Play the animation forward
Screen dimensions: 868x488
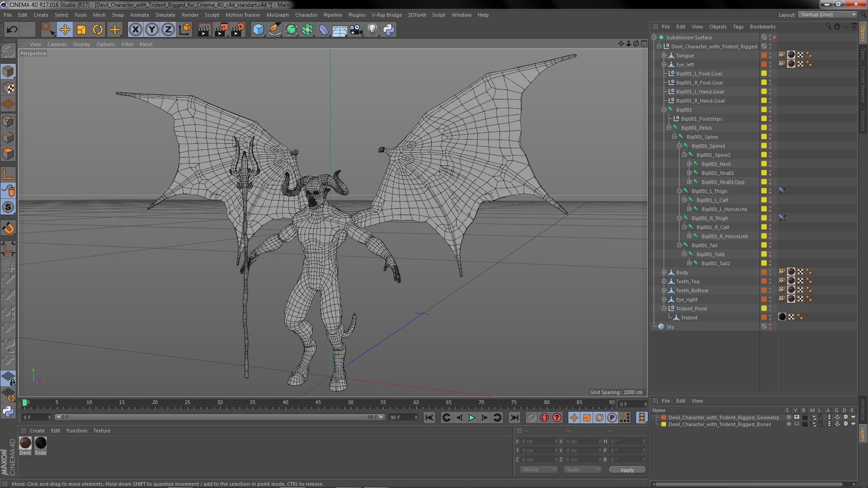[x=471, y=418]
